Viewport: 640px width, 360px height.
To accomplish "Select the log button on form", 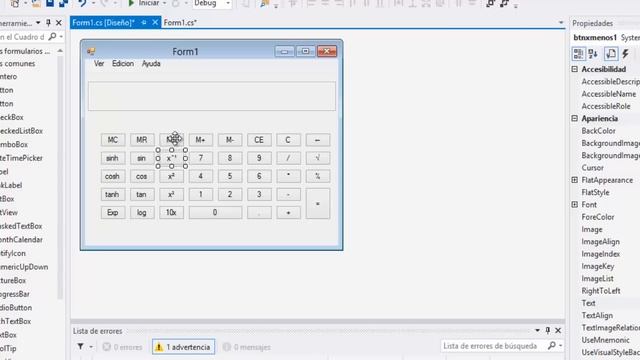I will (x=142, y=212).
